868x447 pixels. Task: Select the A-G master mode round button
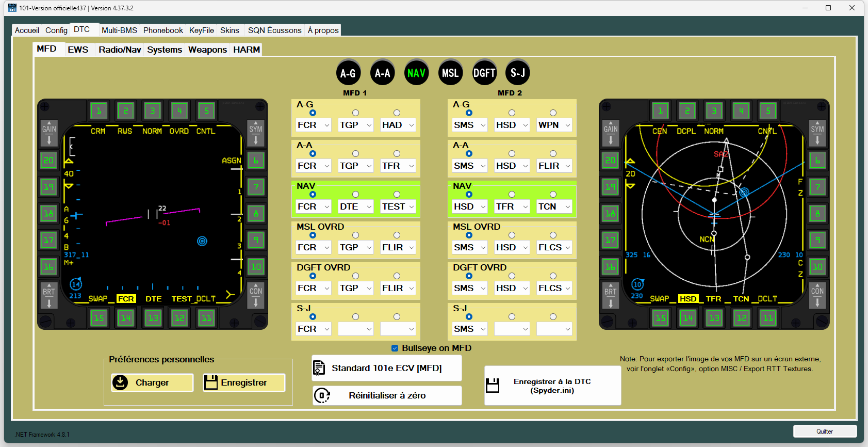[348, 73]
